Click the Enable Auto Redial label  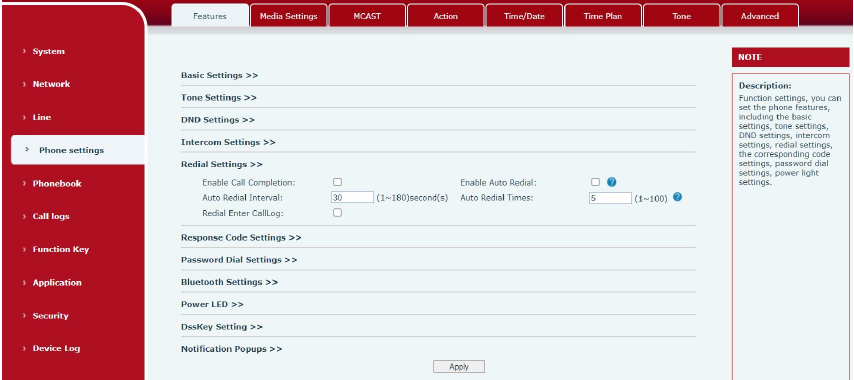click(498, 183)
